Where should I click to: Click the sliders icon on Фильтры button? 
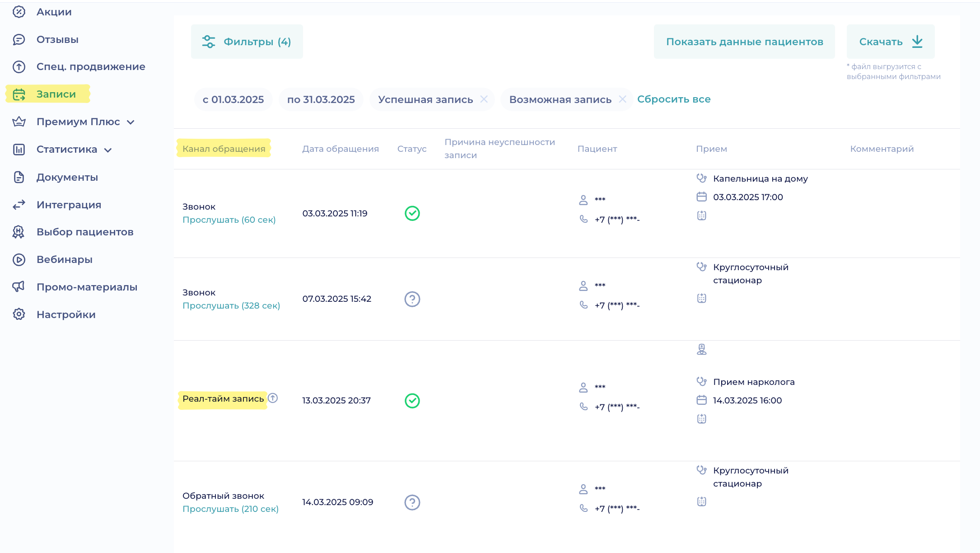click(208, 42)
